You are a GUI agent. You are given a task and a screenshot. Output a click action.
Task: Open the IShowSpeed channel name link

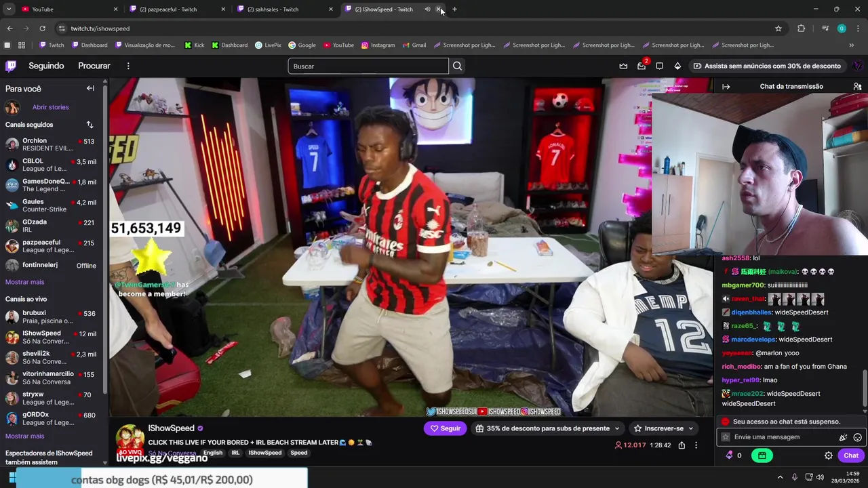pos(171,428)
